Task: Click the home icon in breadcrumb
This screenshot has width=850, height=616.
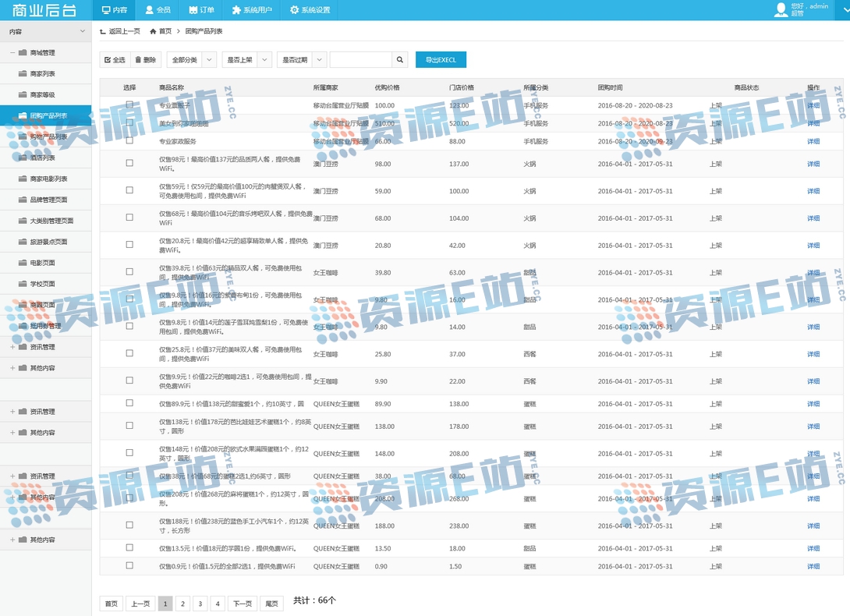Action: coord(153,31)
